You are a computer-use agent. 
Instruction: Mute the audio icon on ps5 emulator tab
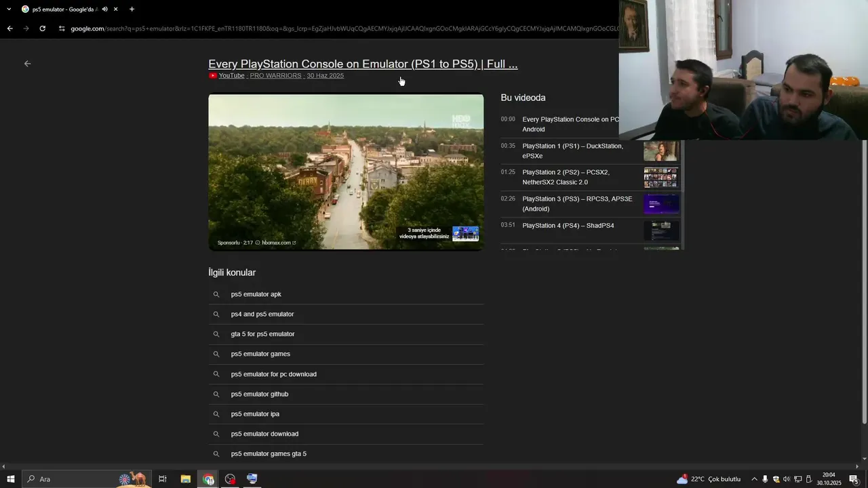(104, 9)
